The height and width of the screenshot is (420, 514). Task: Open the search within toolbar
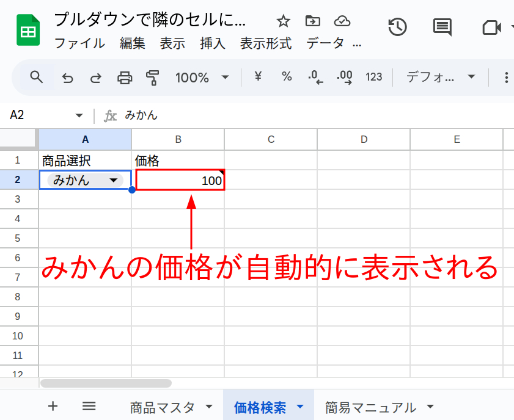pos(36,77)
